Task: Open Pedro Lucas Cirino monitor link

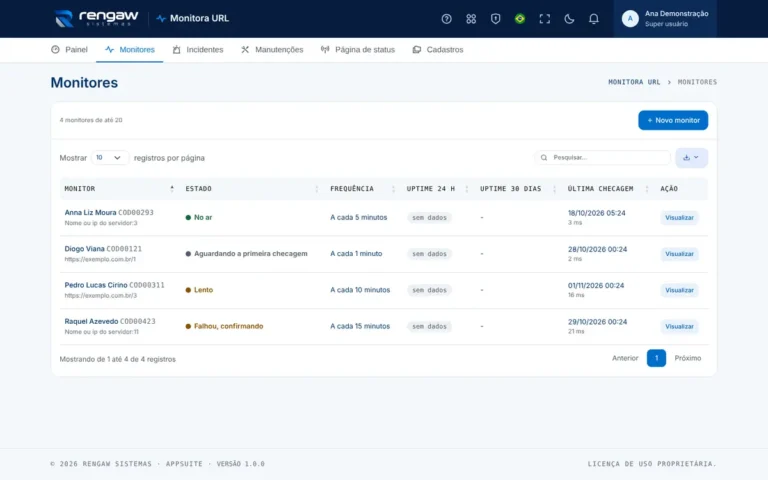Action: [96, 285]
